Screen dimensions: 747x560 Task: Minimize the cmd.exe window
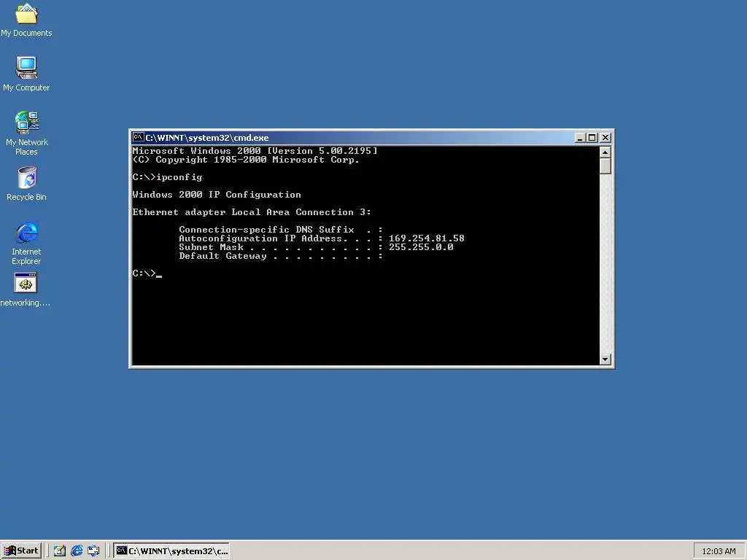(x=580, y=138)
